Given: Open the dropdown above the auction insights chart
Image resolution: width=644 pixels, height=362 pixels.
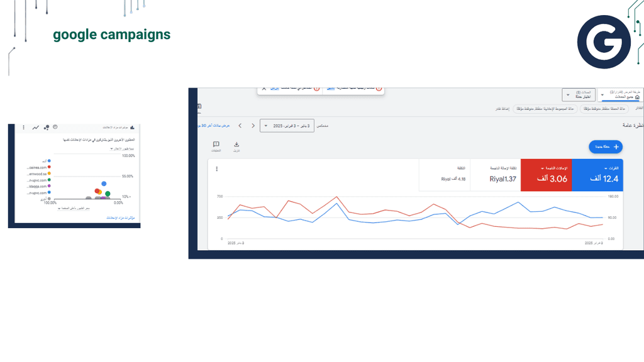Looking at the screenshot, I should click(122, 148).
